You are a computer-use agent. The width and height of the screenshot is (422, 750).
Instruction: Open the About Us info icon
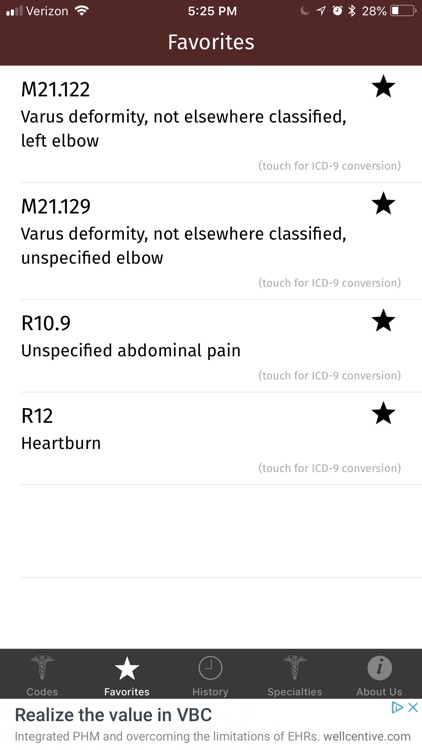click(x=379, y=668)
